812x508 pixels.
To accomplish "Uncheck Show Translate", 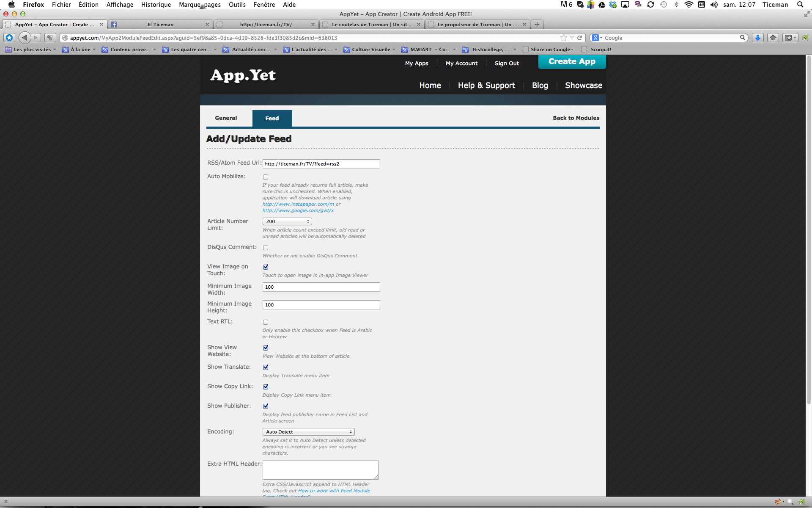I will 266,367.
